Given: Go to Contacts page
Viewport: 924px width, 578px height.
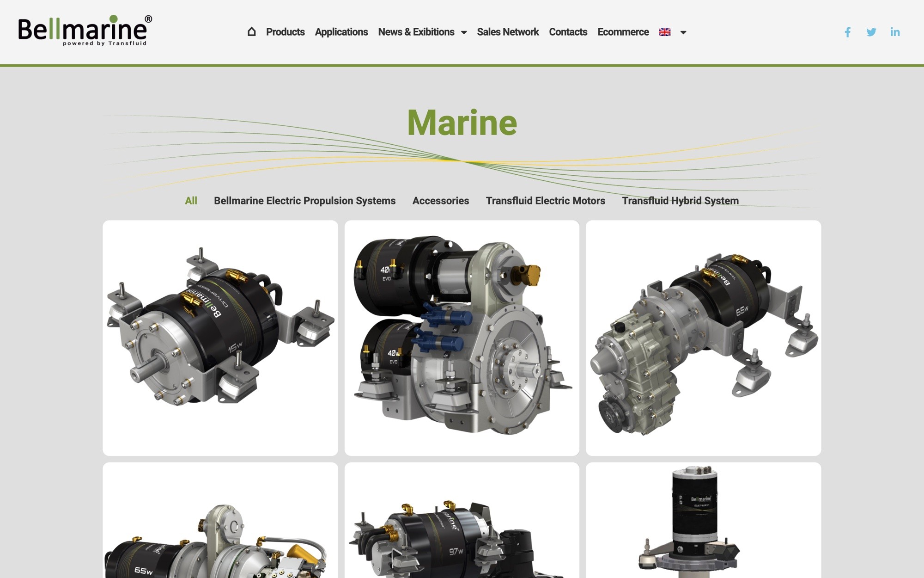Looking at the screenshot, I should (x=568, y=32).
